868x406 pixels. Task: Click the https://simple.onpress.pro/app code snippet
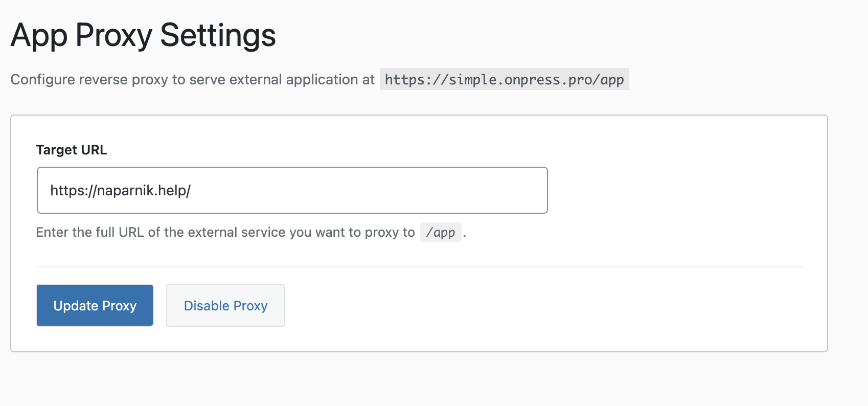click(504, 79)
